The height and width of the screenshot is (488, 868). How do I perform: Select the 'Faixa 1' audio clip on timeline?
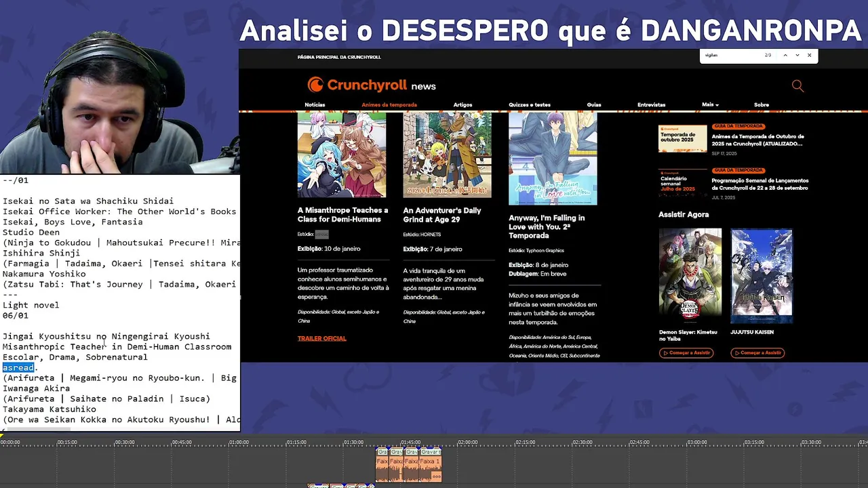[430, 465]
